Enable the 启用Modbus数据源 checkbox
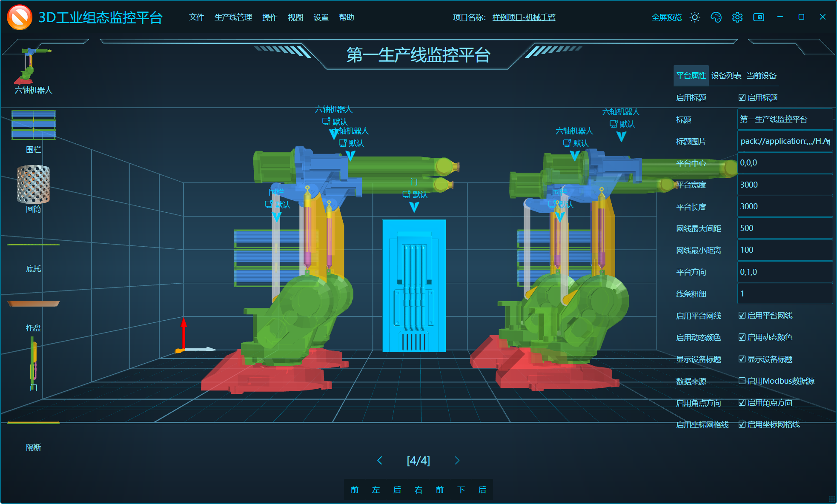Viewport: 837px width, 504px height. pos(742,381)
